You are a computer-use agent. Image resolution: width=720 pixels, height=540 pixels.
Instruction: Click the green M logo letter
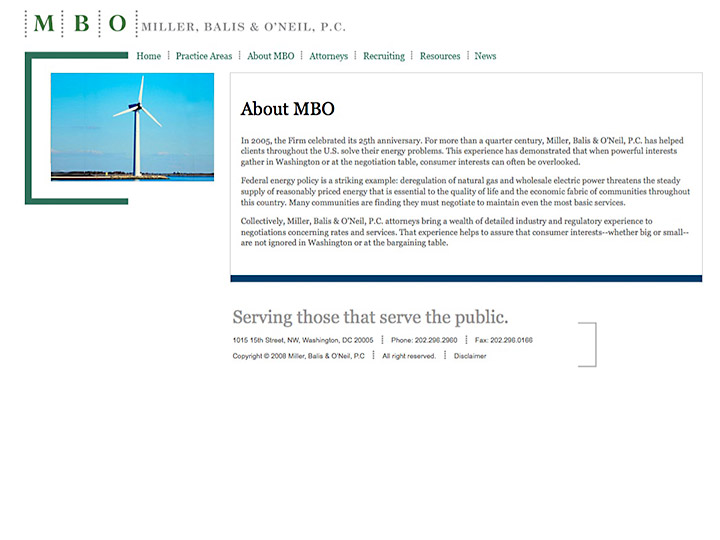(44, 24)
